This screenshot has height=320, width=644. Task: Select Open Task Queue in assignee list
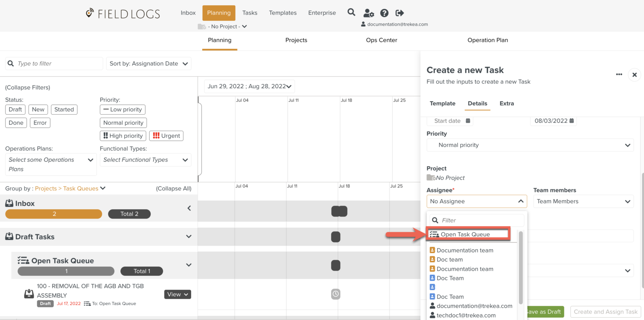point(465,234)
